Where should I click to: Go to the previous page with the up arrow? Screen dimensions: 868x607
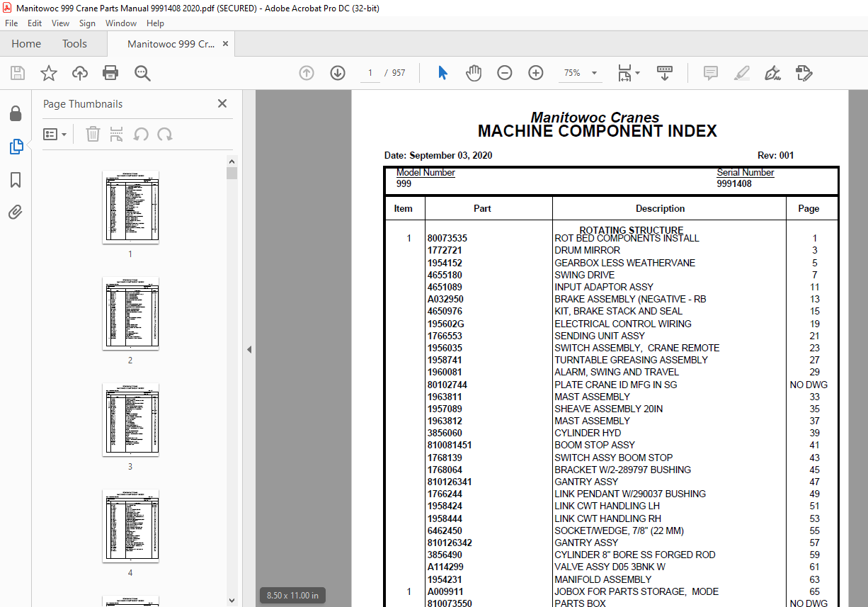(307, 73)
